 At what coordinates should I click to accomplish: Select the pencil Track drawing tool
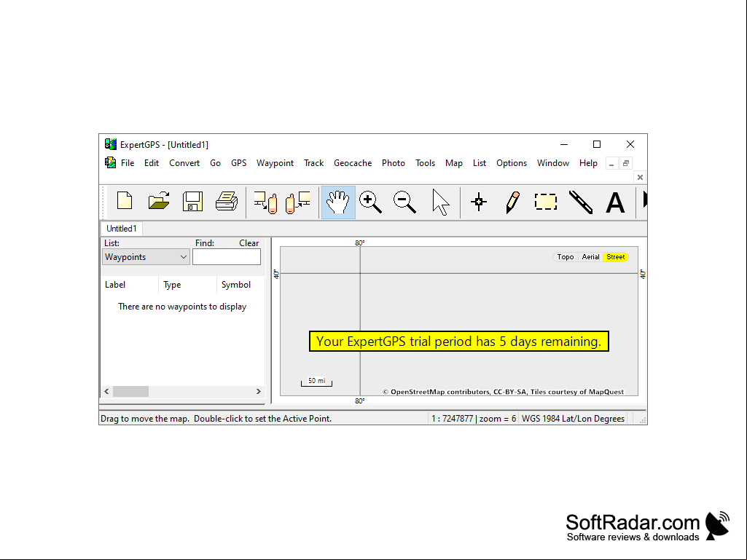click(512, 202)
